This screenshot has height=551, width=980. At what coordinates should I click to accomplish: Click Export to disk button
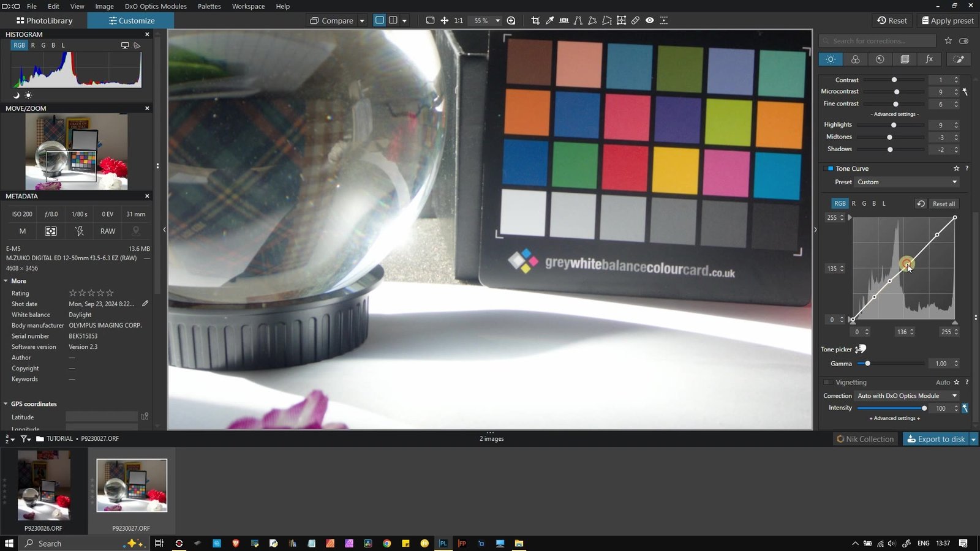(936, 439)
